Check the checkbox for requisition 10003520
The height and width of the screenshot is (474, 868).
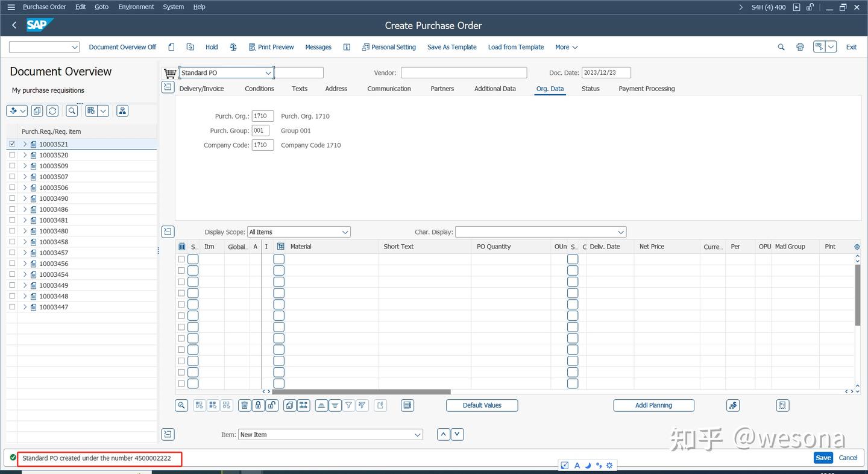click(x=12, y=155)
